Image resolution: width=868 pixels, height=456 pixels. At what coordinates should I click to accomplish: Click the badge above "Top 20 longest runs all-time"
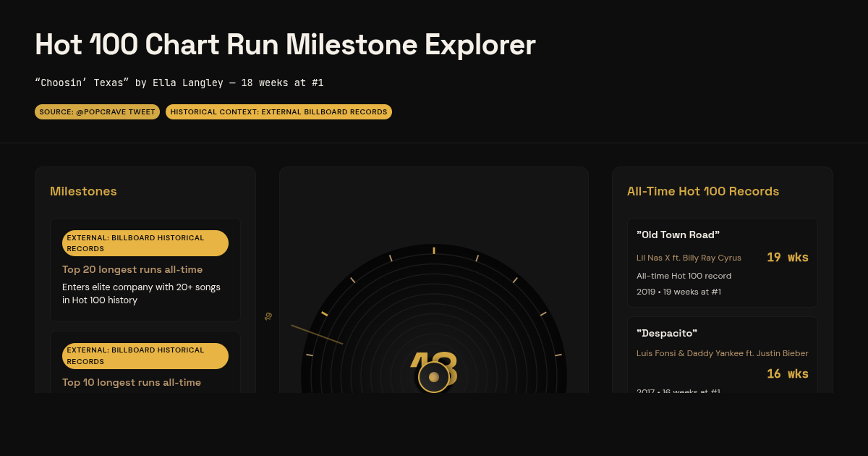[x=145, y=243]
